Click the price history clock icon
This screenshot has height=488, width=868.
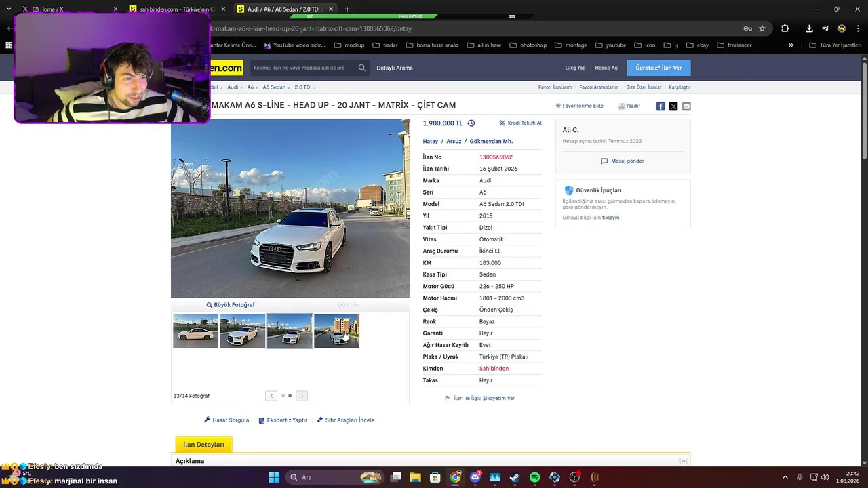[x=471, y=123]
